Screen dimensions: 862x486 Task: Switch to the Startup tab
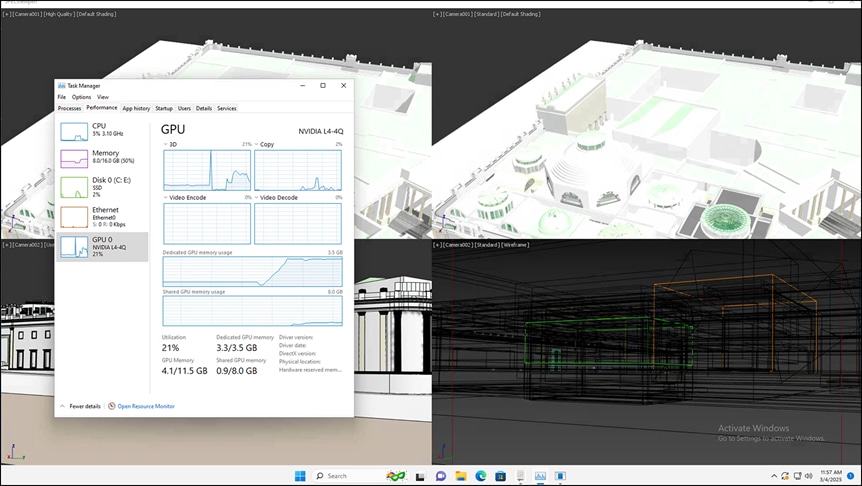(x=164, y=108)
